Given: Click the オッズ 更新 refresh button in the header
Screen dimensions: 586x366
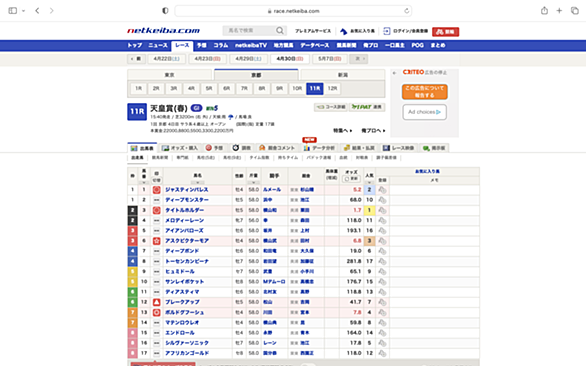Looking at the screenshot, I should click(351, 179).
